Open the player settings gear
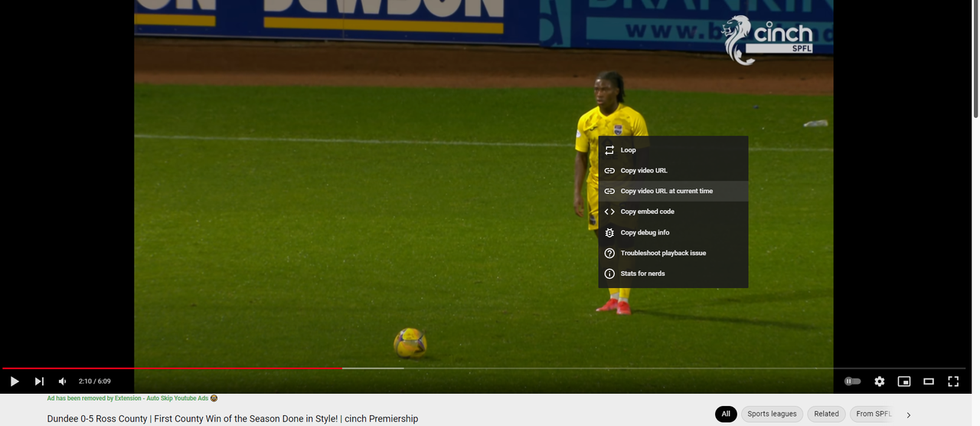 pyautogui.click(x=880, y=381)
